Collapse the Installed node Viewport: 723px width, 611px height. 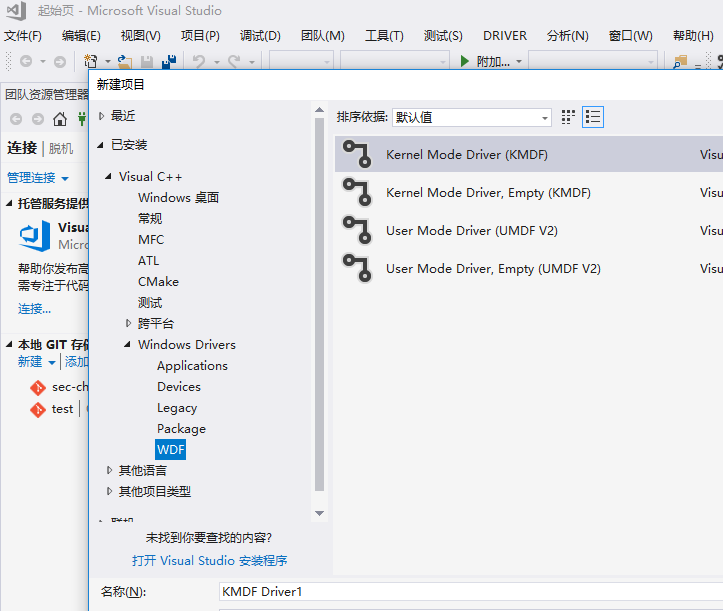click(x=101, y=145)
